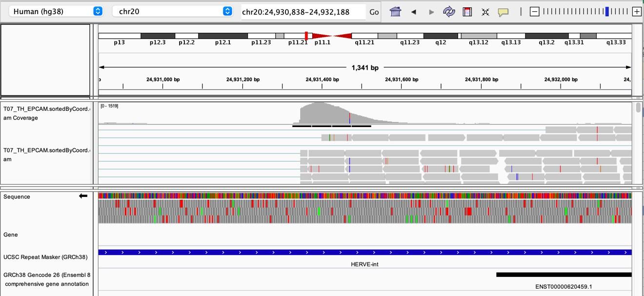Select the T07_TH_EPCAM Coverage track label
Image resolution: width=644 pixels, height=296 pixels.
pos(46,113)
